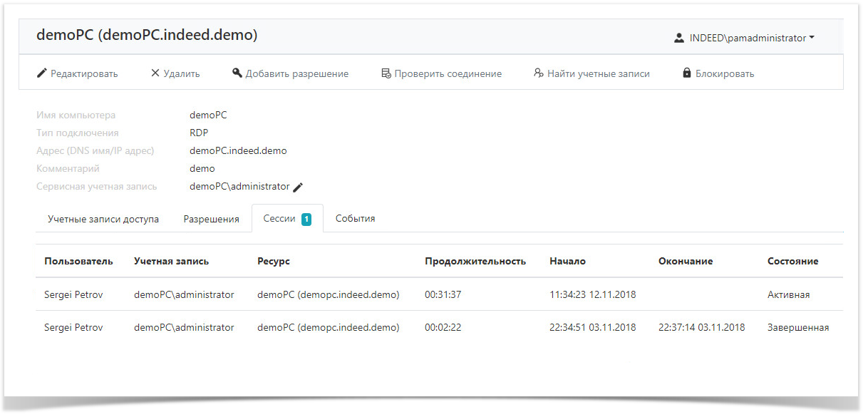
Task: Open the active session row from 12.11.2018
Action: click(439, 294)
